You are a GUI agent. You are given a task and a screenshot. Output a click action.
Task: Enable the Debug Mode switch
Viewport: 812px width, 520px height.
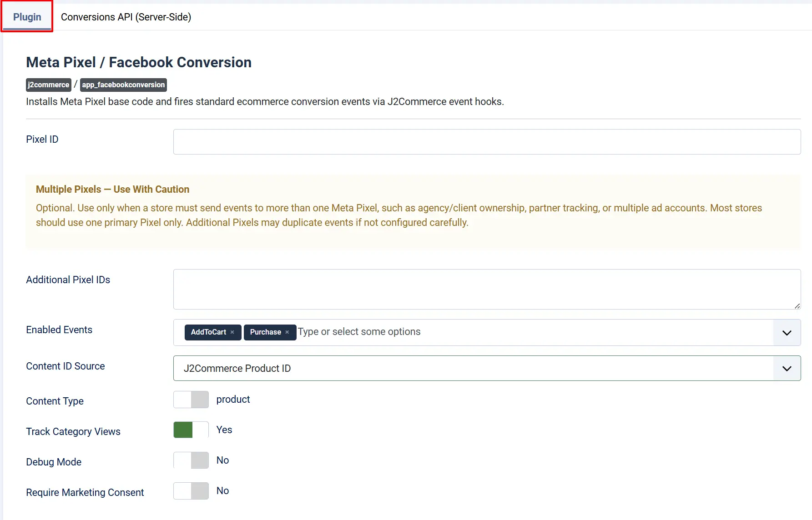191,460
